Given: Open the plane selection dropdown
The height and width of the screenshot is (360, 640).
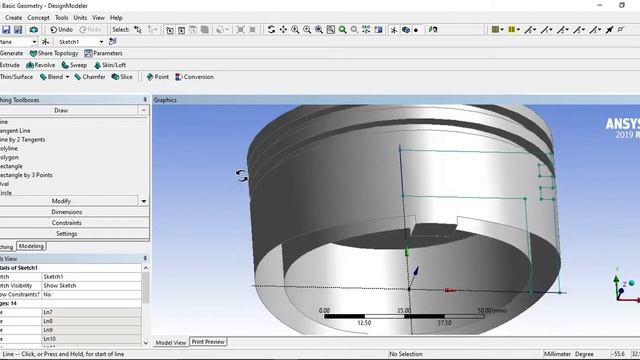Looking at the screenshot, I should coord(34,42).
